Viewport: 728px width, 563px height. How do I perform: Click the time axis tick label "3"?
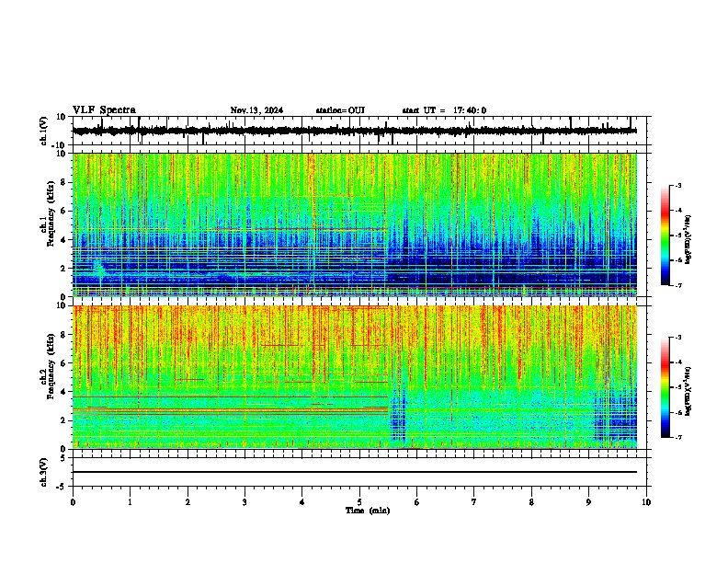coord(245,502)
